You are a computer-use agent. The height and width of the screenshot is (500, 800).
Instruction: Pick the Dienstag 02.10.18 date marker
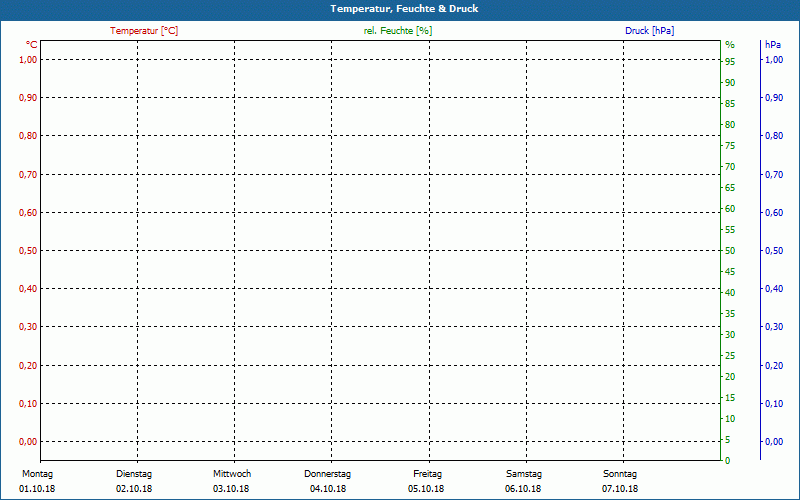[134, 481]
